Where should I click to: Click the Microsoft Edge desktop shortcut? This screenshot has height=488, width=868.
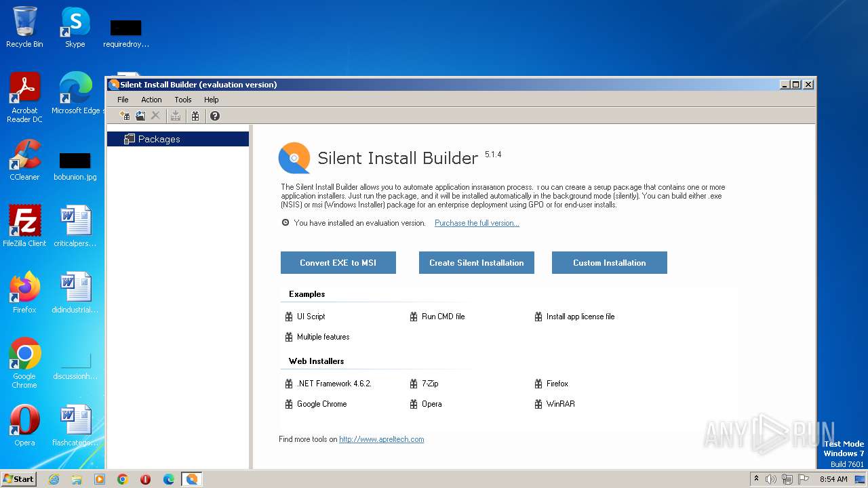[75, 94]
